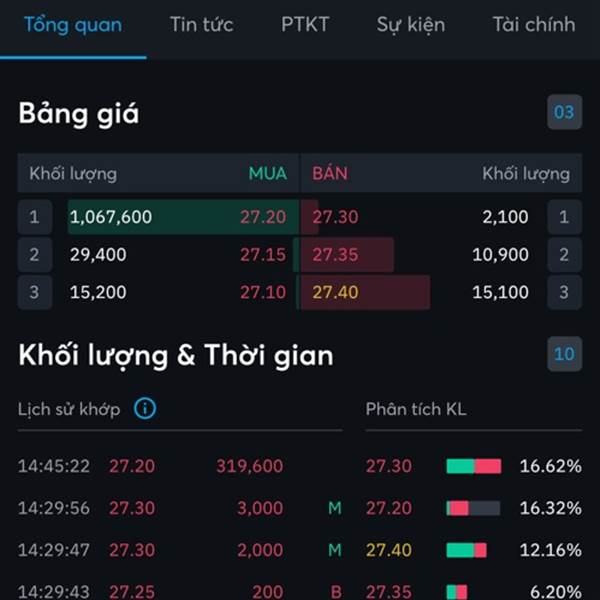The height and width of the screenshot is (600, 600).
Task: Go to the Tài chính tab
Action: (x=534, y=25)
